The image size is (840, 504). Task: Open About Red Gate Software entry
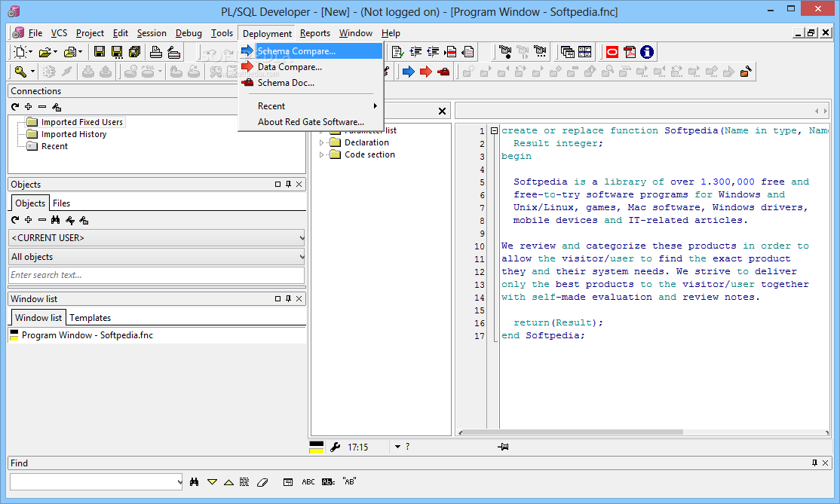coord(311,122)
